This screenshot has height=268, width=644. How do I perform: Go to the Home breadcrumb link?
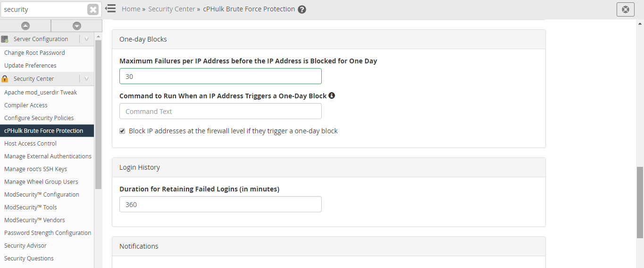coord(131,9)
